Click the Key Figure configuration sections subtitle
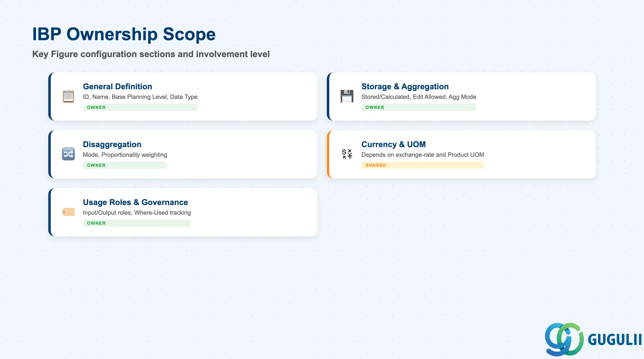The height and width of the screenshot is (359, 644). (151, 54)
